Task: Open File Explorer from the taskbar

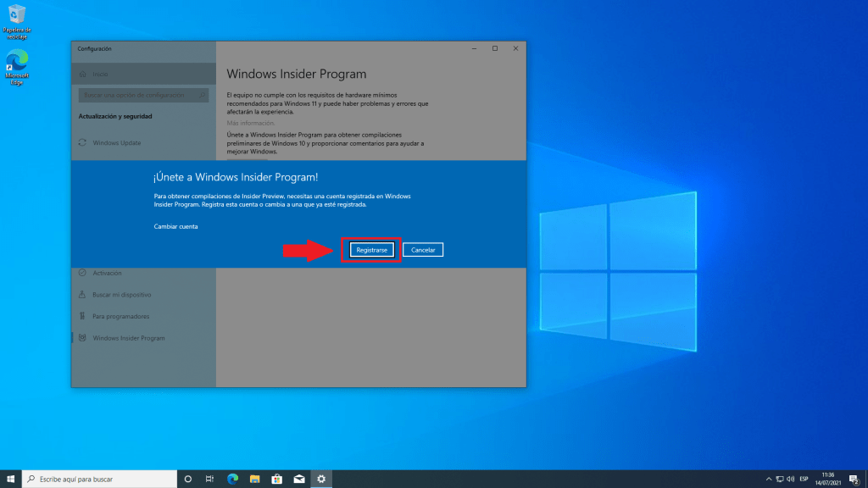Action: pos(254,479)
